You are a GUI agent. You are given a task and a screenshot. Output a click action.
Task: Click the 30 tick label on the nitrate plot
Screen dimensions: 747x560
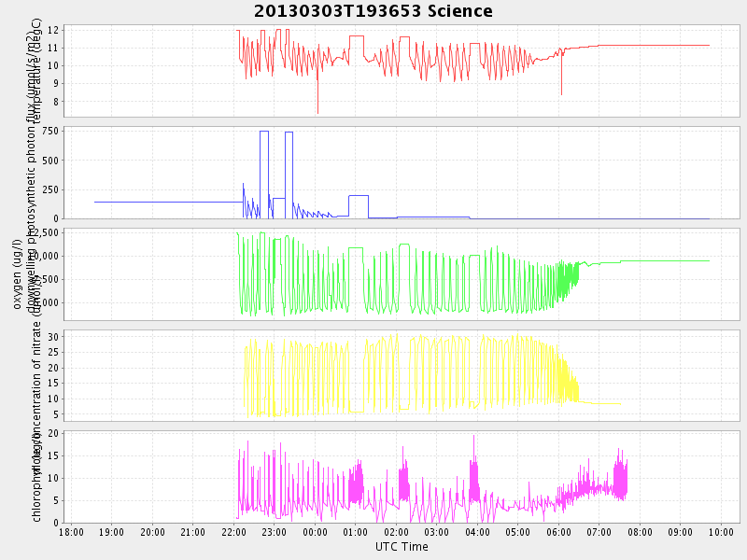54,337
